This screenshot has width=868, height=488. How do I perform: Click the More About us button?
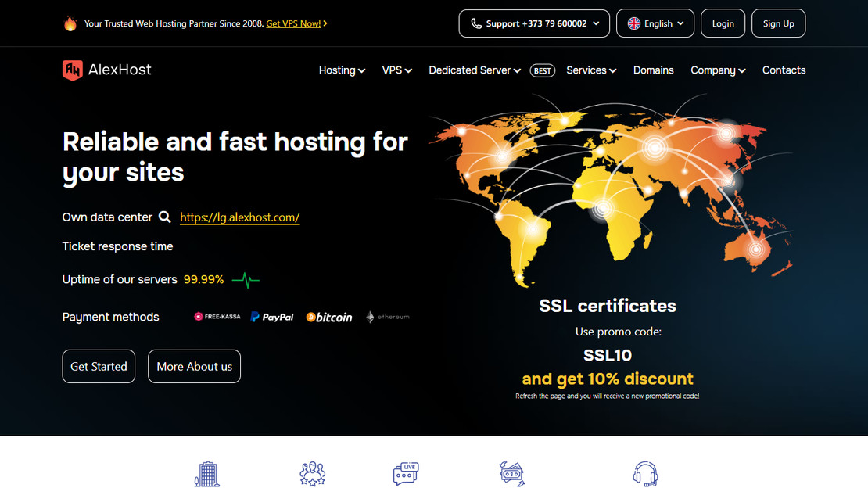(x=194, y=366)
